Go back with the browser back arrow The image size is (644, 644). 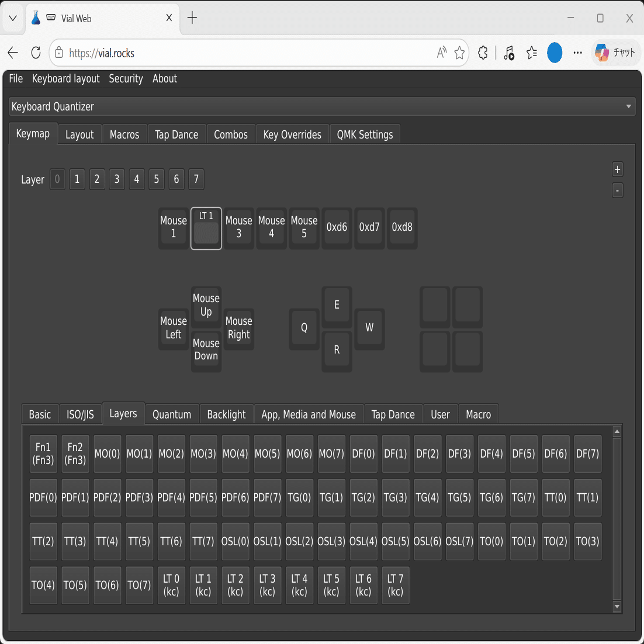[x=13, y=53]
